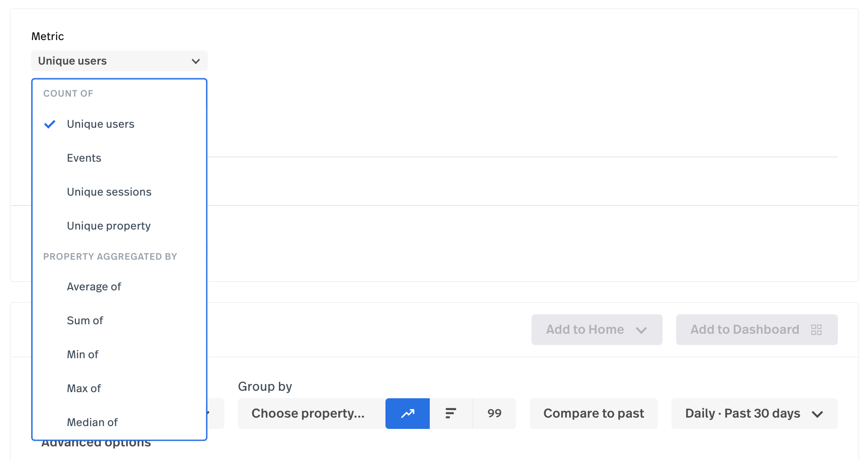Viewport: 868px width, 460px height.
Task: Expand the Add to Home chevron
Action: pyautogui.click(x=641, y=330)
